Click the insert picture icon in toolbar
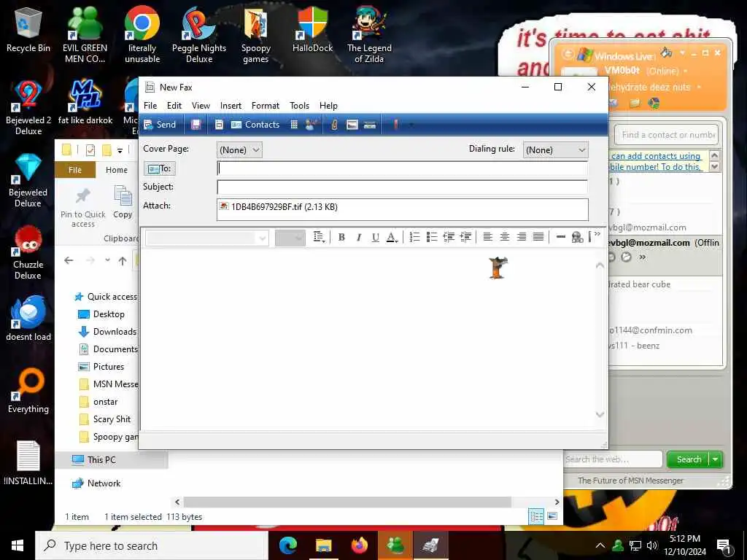Image resolution: width=747 pixels, height=560 pixels. [x=352, y=125]
